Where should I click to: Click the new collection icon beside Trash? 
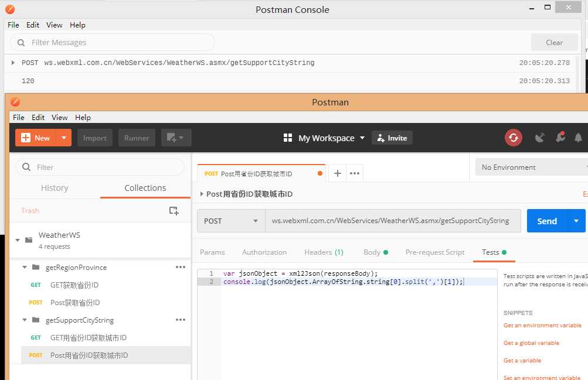pos(174,211)
